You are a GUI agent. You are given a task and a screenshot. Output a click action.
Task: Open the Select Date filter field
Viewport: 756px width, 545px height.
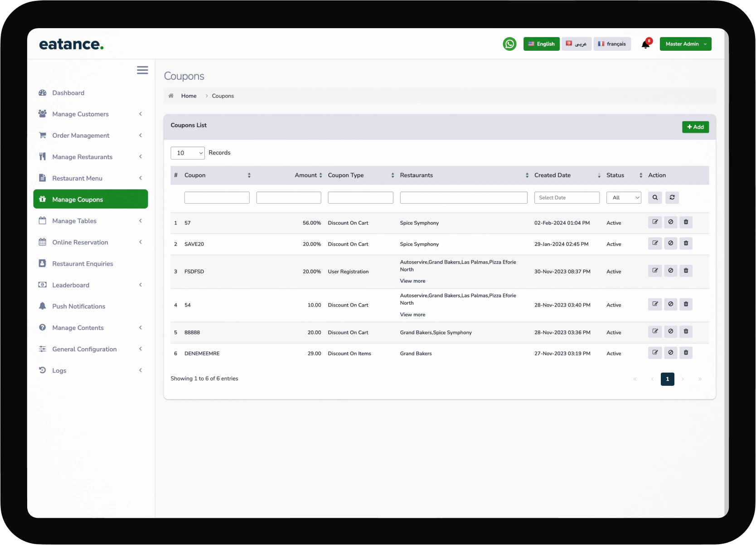(x=567, y=197)
